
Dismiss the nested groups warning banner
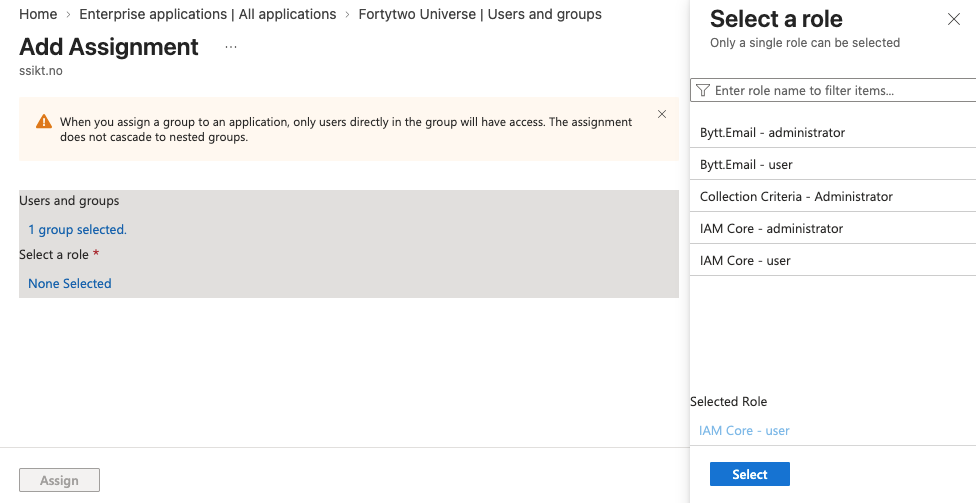(x=662, y=114)
